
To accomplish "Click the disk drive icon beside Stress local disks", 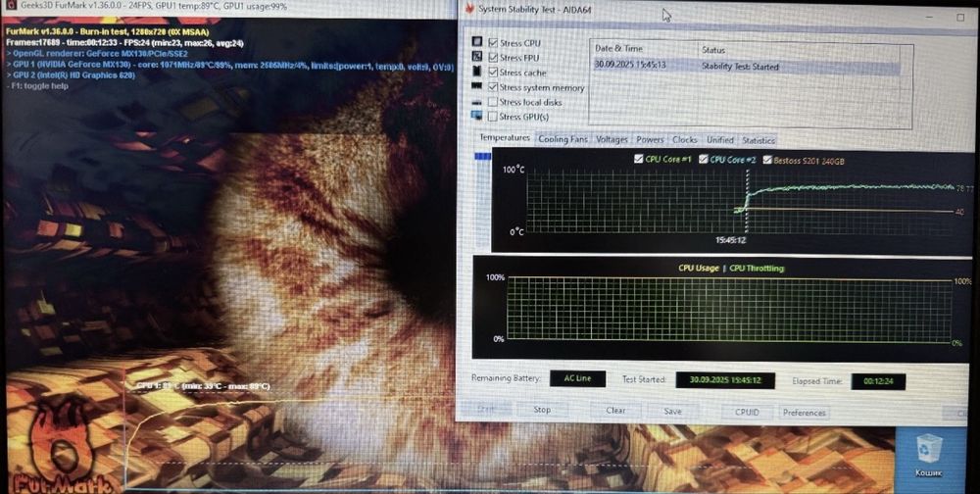I will pyautogui.click(x=477, y=102).
